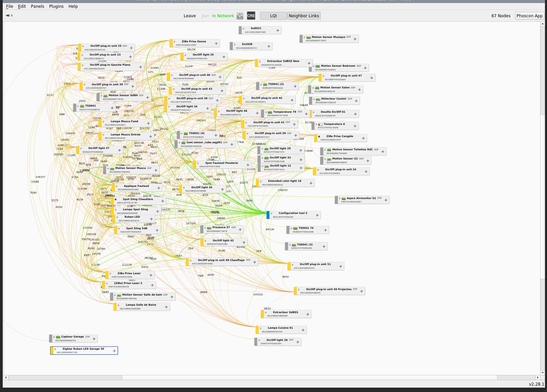
Task: Click battery icon on Temperature 79
Action: (x=270, y=112)
